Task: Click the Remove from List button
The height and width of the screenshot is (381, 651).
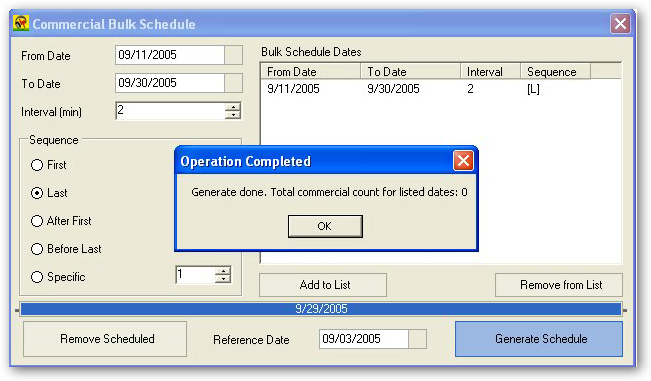Action: pyautogui.click(x=559, y=285)
